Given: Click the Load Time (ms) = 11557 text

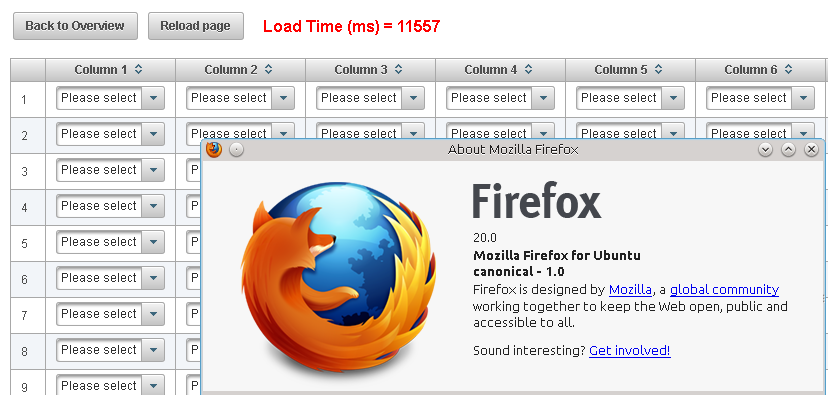Looking at the screenshot, I should [351, 26].
